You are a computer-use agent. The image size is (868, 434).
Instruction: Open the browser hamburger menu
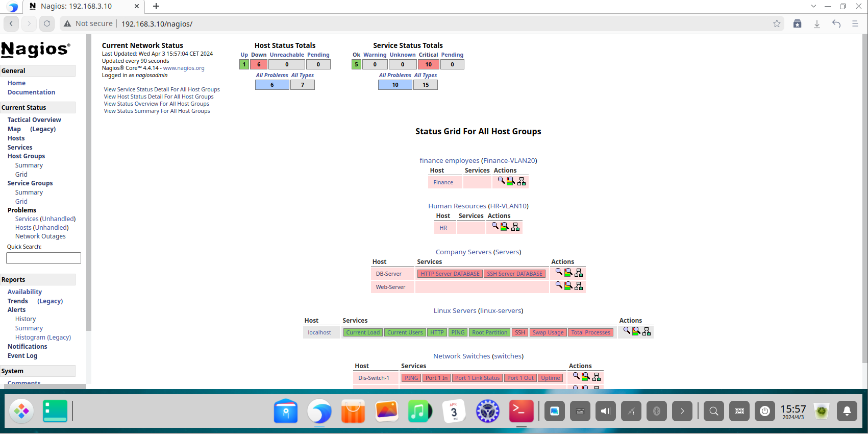(855, 23)
